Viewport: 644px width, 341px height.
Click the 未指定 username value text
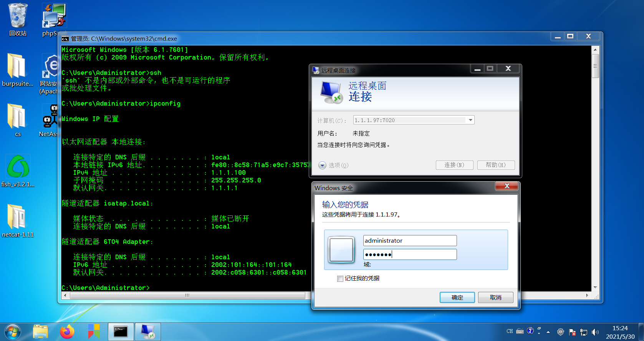361,134
